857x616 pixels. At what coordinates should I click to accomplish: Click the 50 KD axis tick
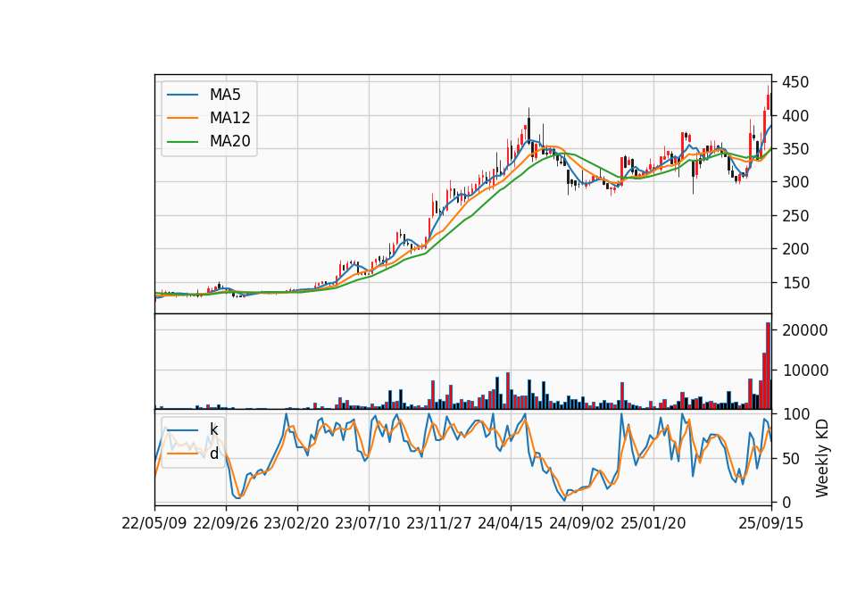791,459
